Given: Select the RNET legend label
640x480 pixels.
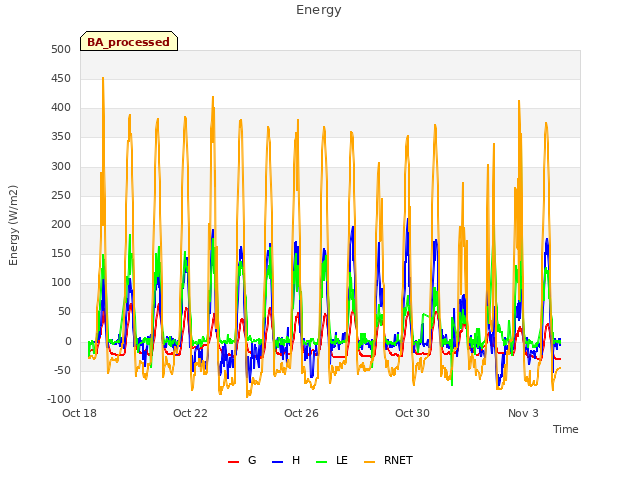Looking at the screenshot, I should pyautogui.click(x=398, y=460).
